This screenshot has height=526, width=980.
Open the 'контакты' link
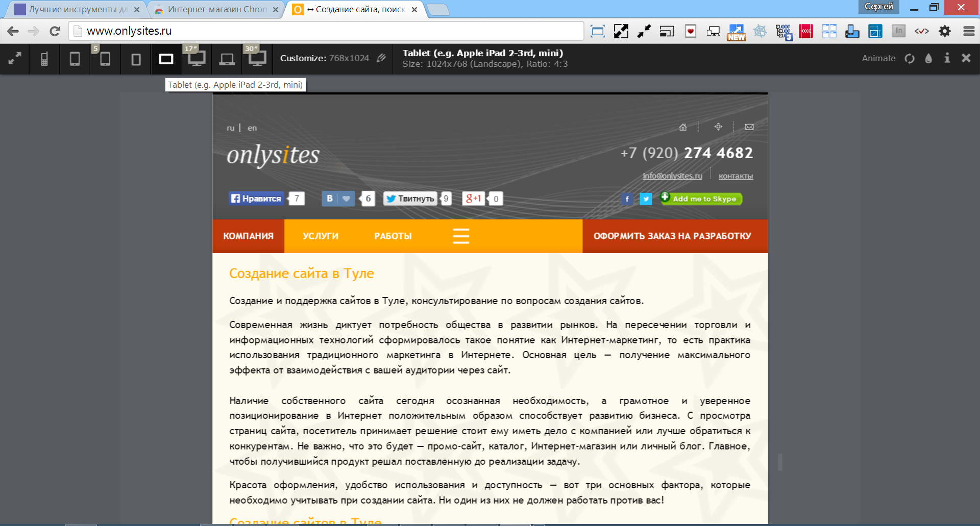[x=736, y=176]
